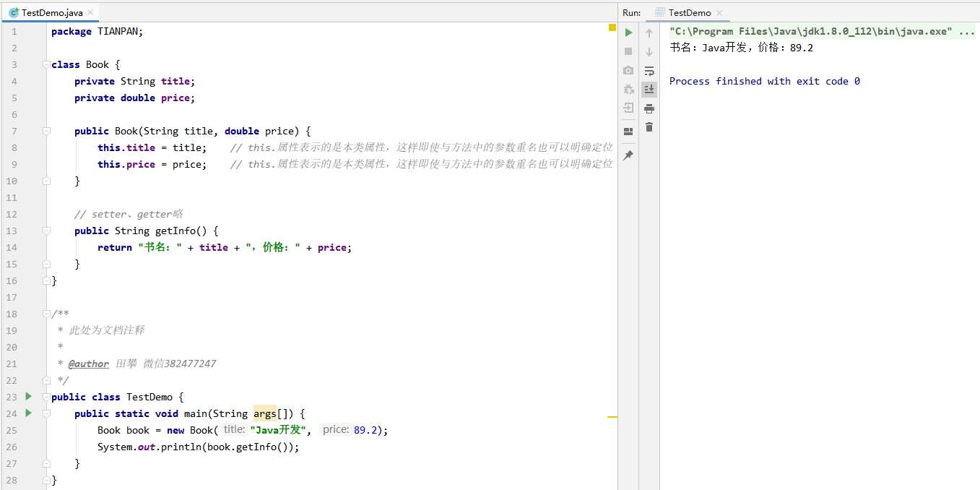Click the yellow code analysis indicator

tap(612, 27)
